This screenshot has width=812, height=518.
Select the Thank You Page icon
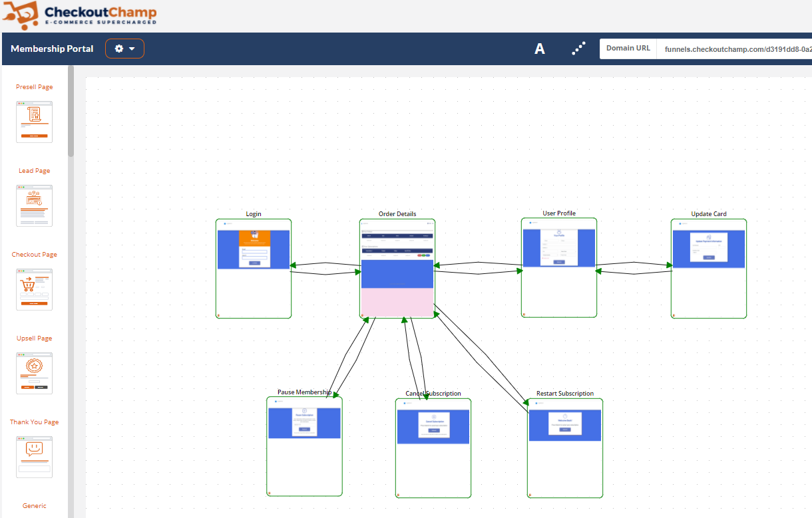coord(34,457)
